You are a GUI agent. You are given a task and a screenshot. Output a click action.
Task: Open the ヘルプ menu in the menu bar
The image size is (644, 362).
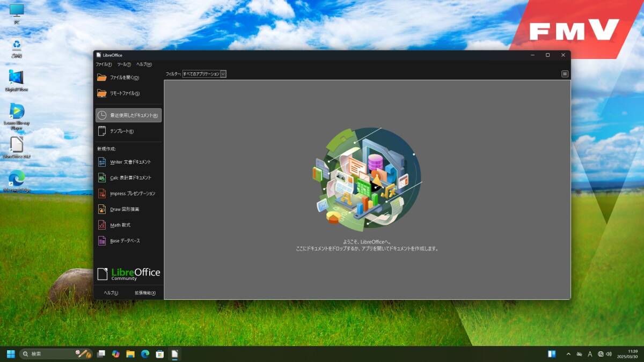pos(144,64)
